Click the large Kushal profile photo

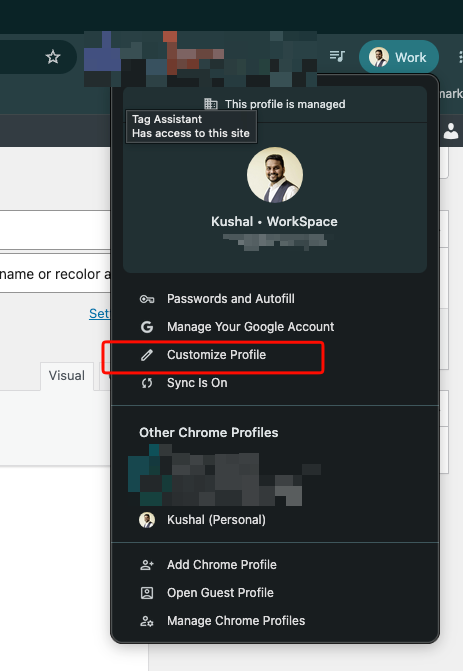(x=275, y=175)
